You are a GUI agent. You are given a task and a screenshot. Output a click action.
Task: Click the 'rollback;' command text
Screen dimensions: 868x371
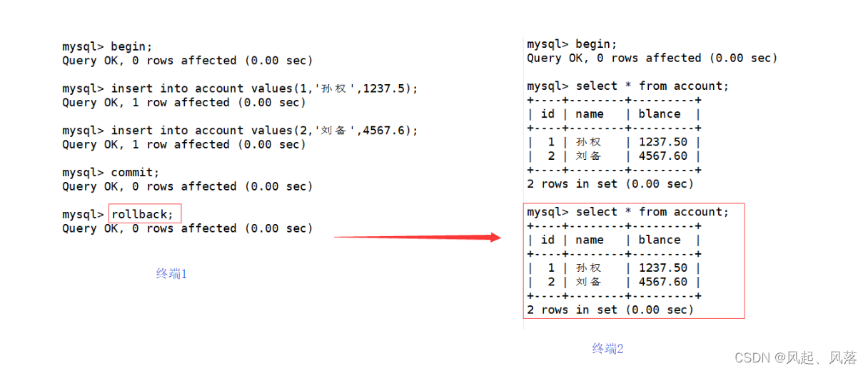pyautogui.click(x=142, y=215)
